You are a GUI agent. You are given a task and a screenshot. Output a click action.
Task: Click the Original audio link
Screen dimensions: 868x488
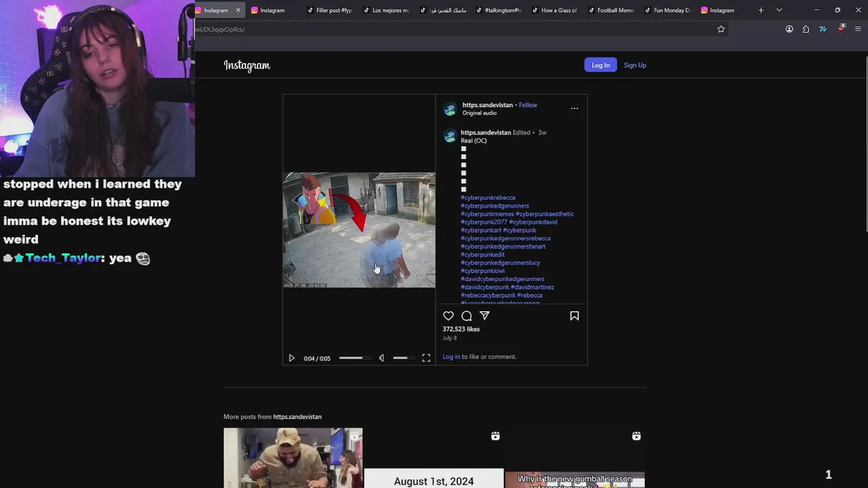click(479, 113)
